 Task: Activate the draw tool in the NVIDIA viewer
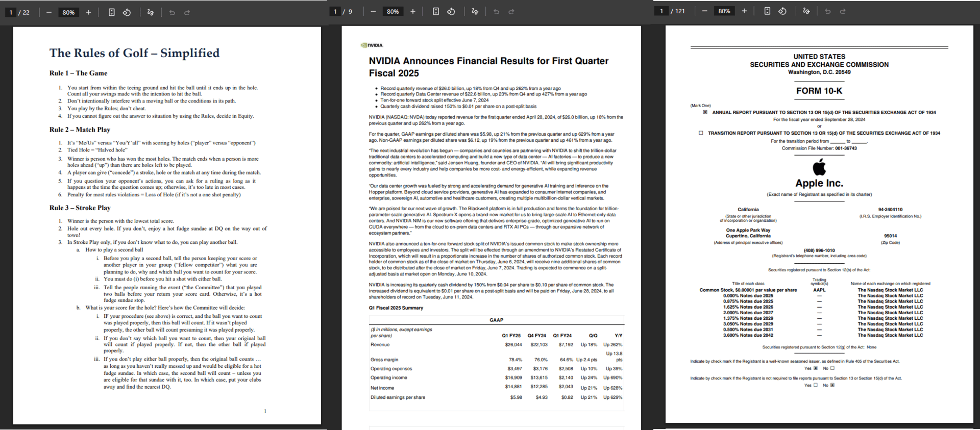point(475,11)
